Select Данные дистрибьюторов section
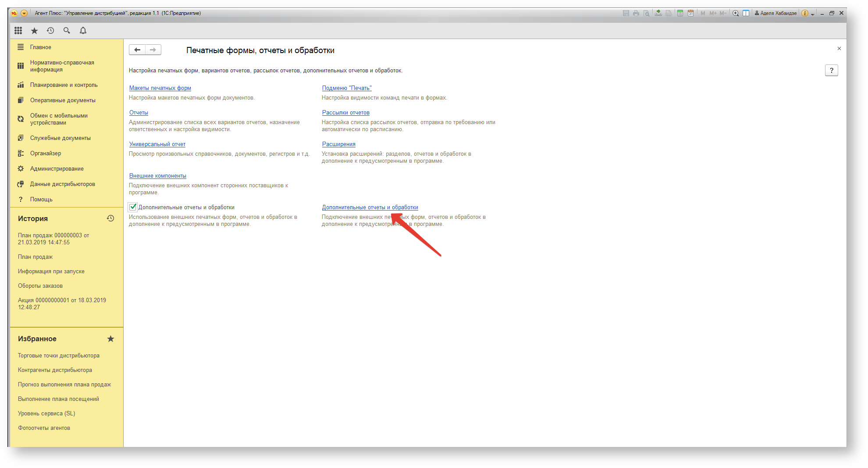 pos(66,184)
